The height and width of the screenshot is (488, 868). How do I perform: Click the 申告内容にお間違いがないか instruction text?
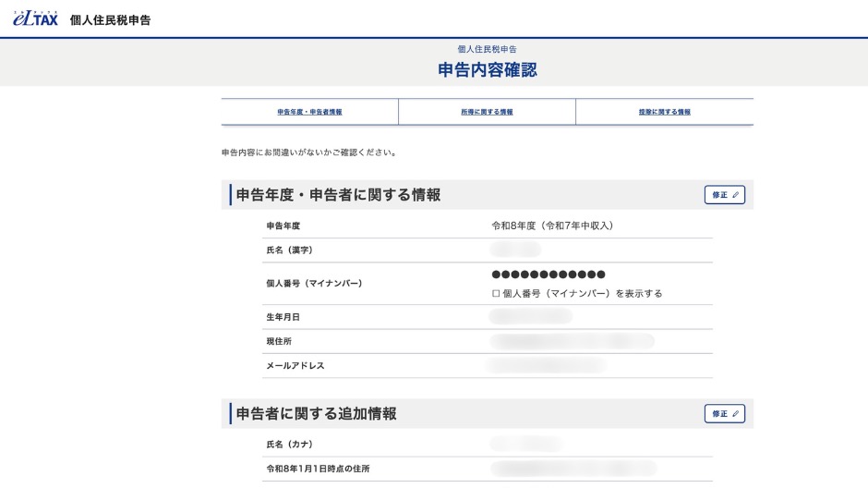(x=309, y=152)
